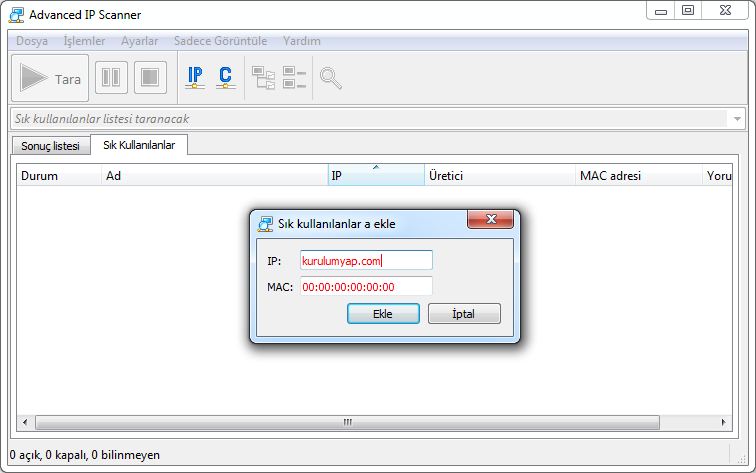The width and height of the screenshot is (756, 473).
Task: Click the horizontal scrollbar right arrow
Action: pos(723,422)
